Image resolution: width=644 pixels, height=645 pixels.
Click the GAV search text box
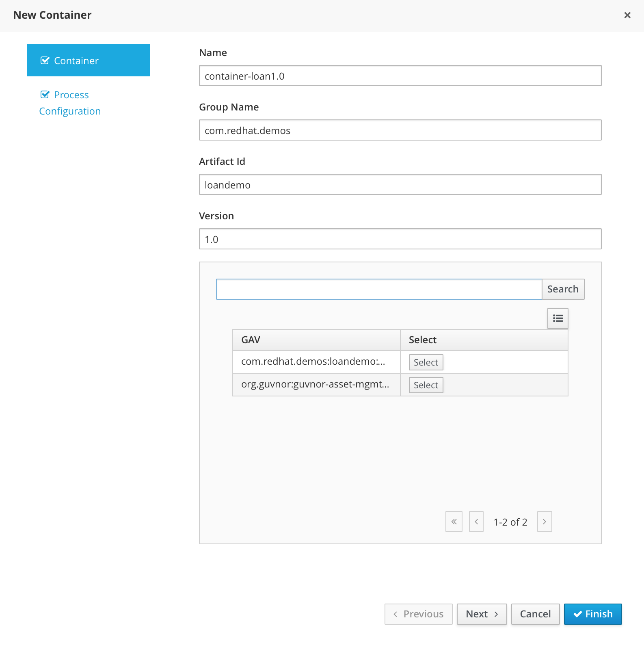coord(379,289)
